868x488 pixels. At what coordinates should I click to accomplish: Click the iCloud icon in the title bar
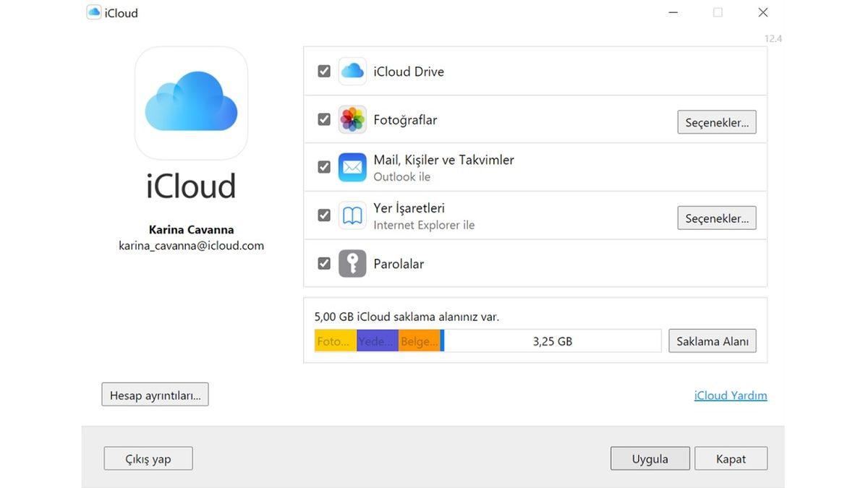[x=93, y=12]
